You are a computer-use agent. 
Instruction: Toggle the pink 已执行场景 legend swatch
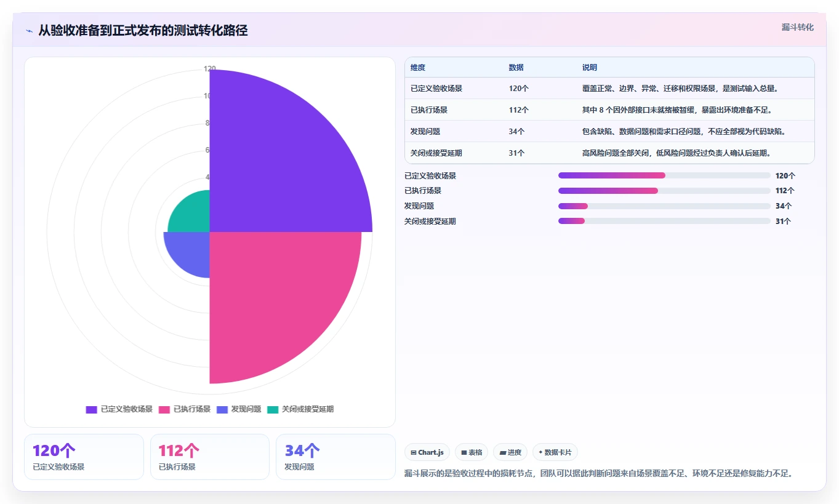164,409
